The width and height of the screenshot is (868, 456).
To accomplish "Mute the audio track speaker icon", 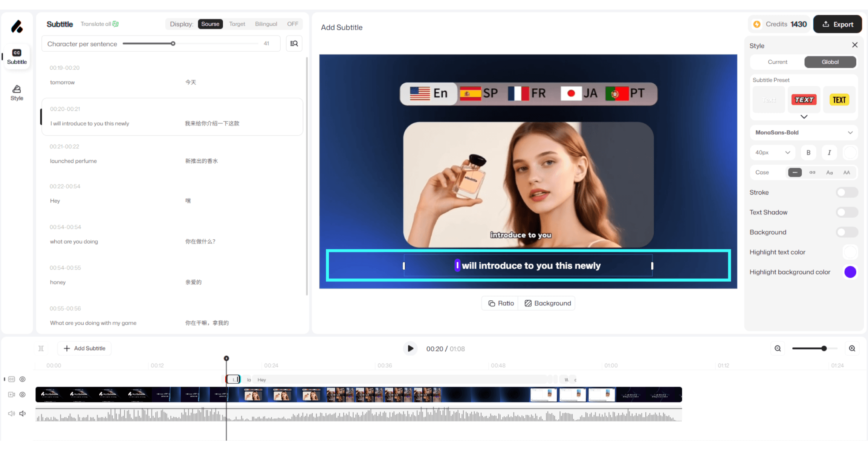I will pyautogui.click(x=23, y=413).
